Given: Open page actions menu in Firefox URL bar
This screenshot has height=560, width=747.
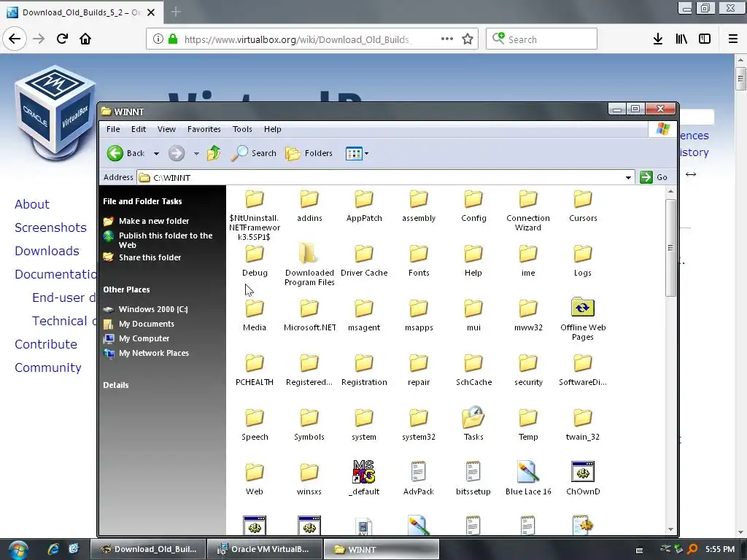Looking at the screenshot, I should (x=447, y=39).
